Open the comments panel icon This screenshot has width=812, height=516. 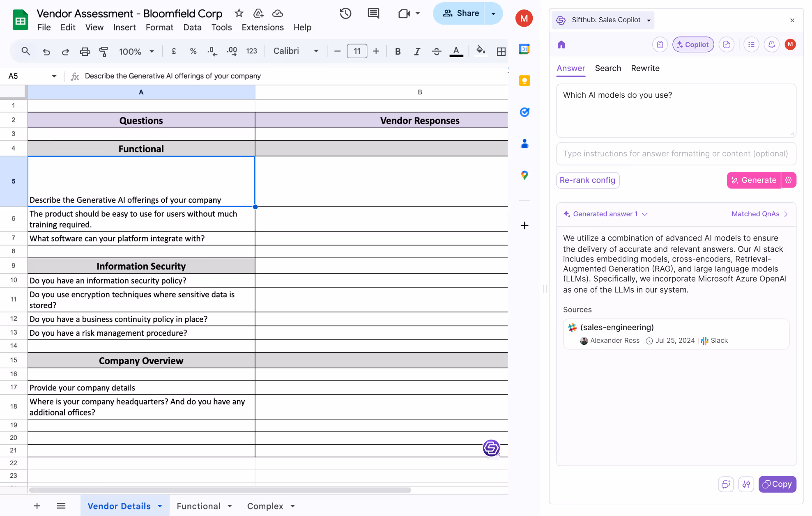[x=373, y=13]
